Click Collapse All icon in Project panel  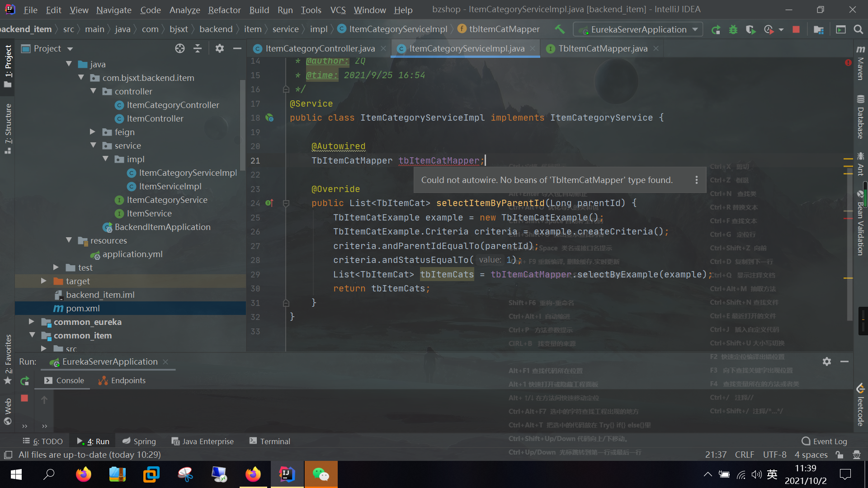pos(198,48)
